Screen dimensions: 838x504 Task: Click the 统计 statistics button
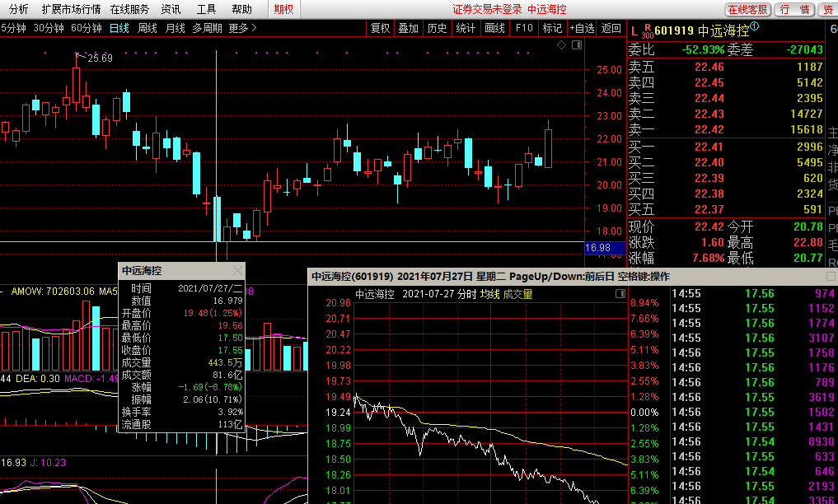point(466,28)
